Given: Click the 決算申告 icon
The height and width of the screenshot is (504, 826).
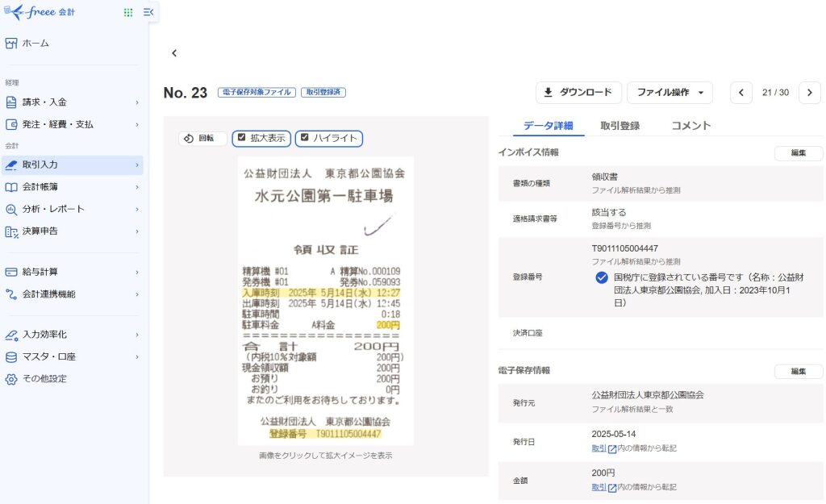Looking at the screenshot, I should click(11, 231).
